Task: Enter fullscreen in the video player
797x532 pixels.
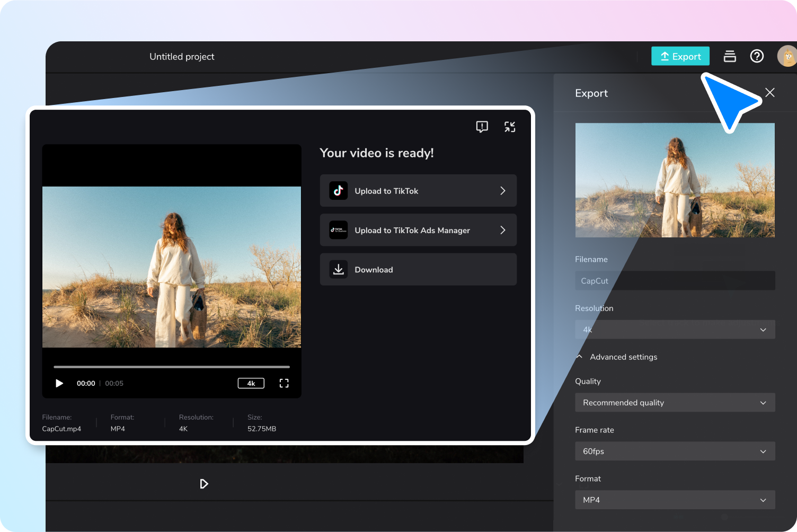Action: click(x=284, y=383)
